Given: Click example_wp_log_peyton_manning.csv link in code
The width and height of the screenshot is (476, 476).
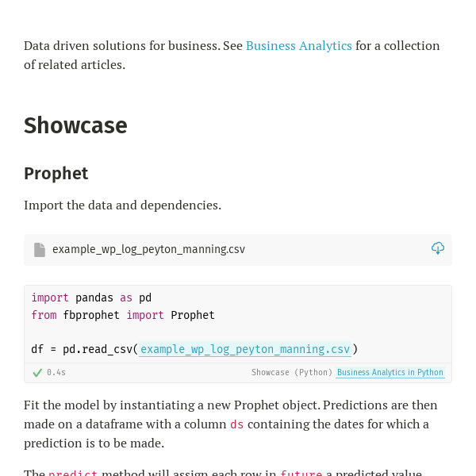Looking at the screenshot, I should (245, 349).
